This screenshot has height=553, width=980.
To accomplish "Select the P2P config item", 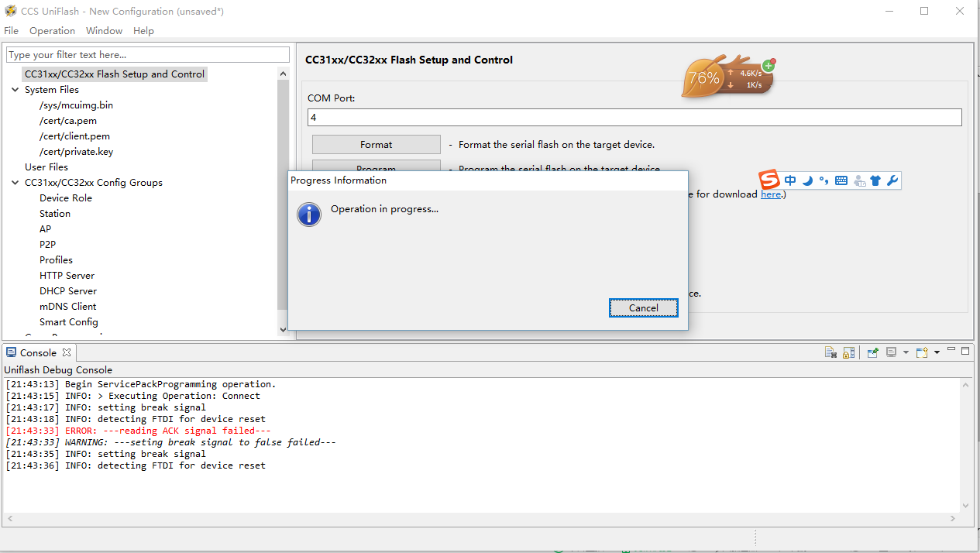I will (47, 245).
